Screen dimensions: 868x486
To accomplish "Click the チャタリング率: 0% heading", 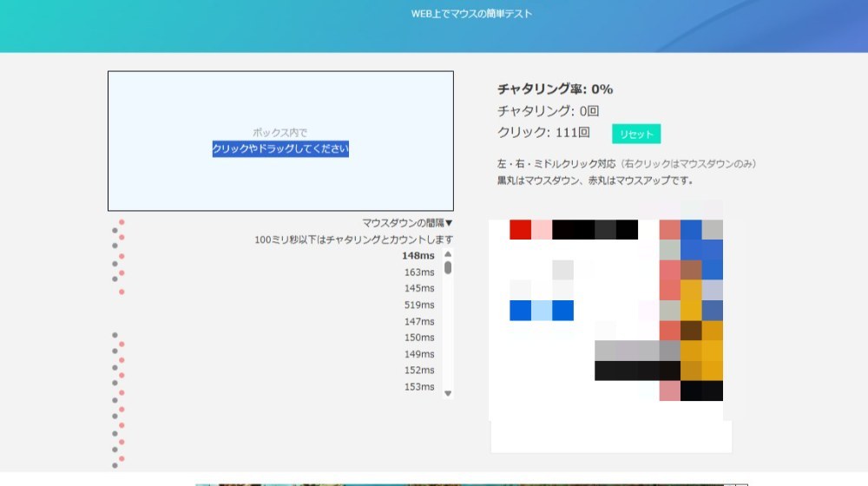I will tap(555, 89).
